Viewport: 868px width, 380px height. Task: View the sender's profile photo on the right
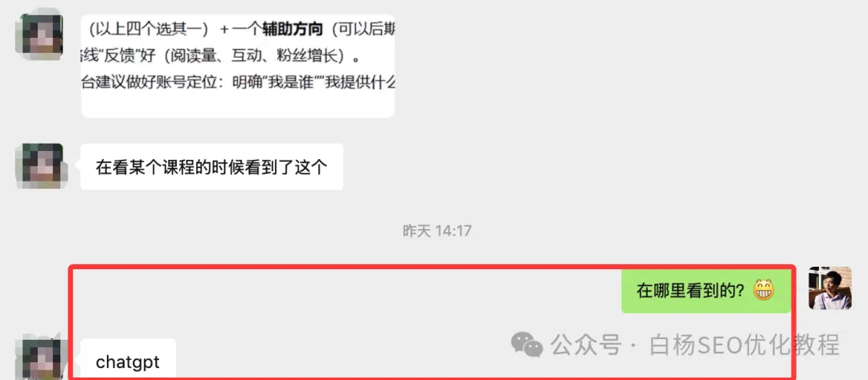pyautogui.click(x=829, y=288)
